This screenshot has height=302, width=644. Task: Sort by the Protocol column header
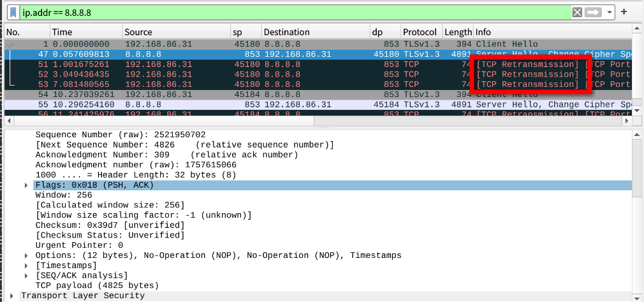(x=421, y=32)
